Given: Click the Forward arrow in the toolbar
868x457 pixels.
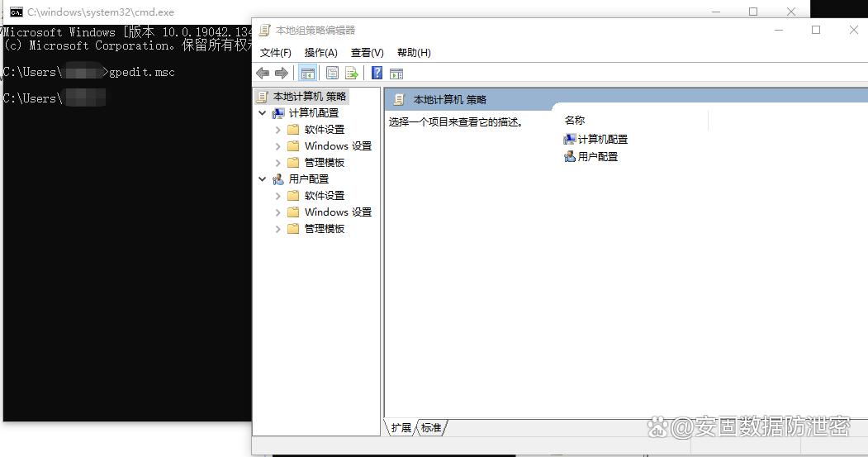Looking at the screenshot, I should (282, 73).
